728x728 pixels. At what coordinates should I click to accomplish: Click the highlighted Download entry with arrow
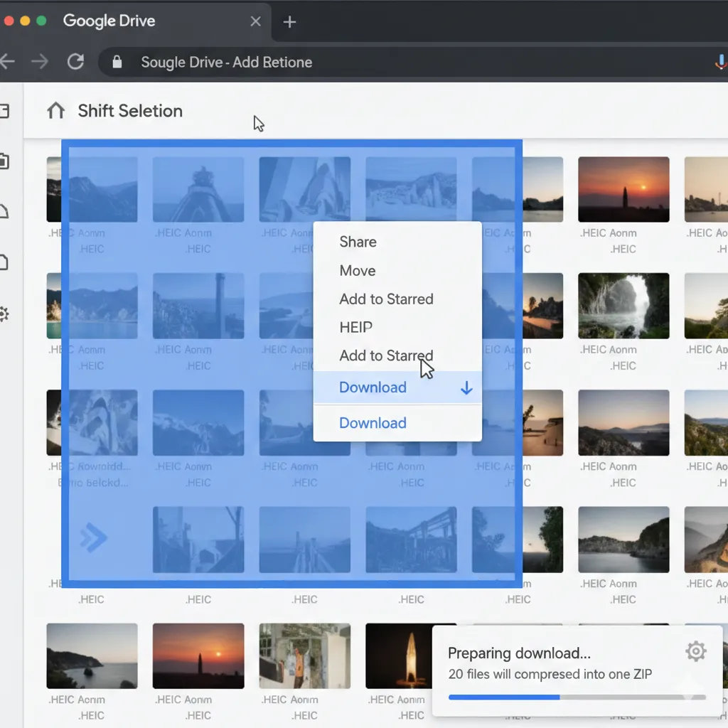click(398, 387)
